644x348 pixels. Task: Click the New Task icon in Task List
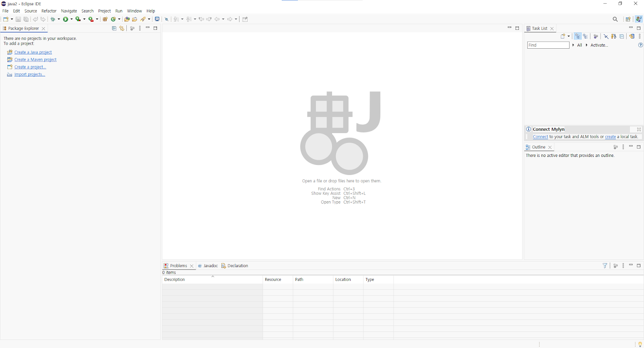[563, 36]
